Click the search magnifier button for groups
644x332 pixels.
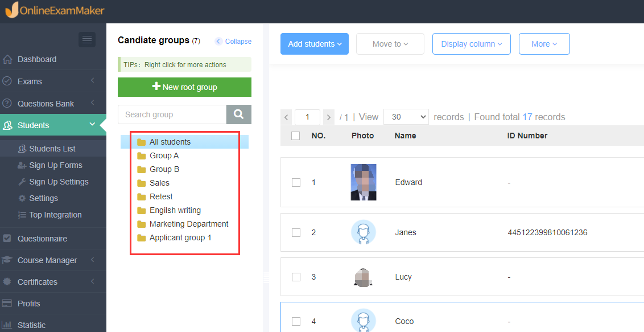pyautogui.click(x=238, y=114)
